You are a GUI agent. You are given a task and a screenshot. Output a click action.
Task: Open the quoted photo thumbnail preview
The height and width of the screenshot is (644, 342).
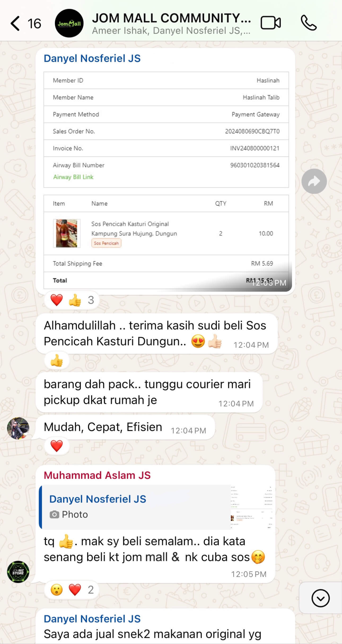point(251,507)
